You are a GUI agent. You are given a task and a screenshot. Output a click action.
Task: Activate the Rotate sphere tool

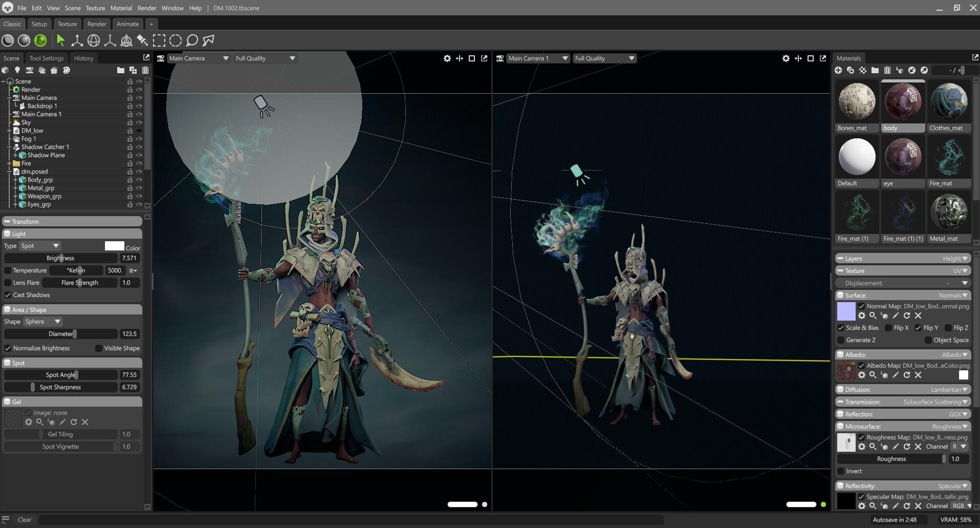93,40
